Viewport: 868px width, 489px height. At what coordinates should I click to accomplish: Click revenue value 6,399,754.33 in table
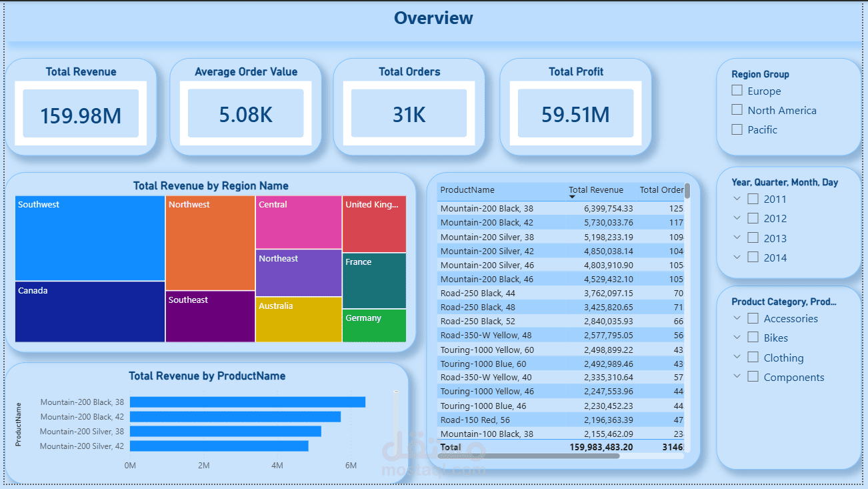pyautogui.click(x=609, y=208)
